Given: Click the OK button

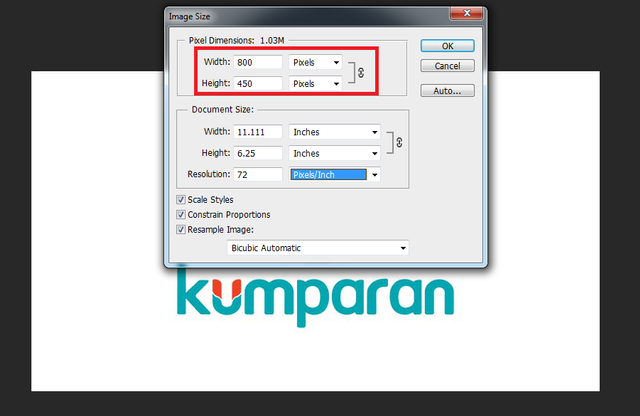Looking at the screenshot, I should 447,46.
